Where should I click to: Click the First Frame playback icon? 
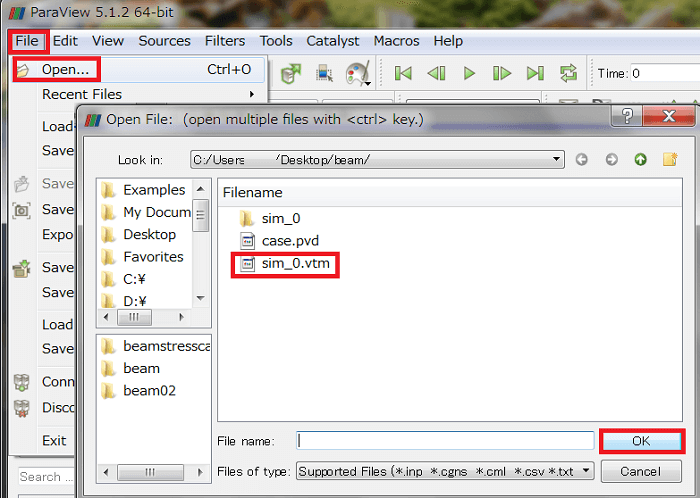pos(403,73)
